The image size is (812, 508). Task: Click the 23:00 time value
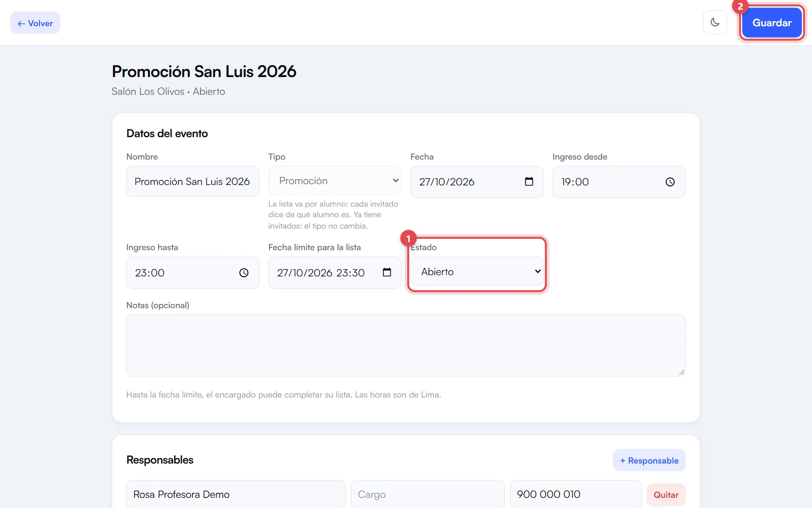pyautogui.click(x=149, y=273)
